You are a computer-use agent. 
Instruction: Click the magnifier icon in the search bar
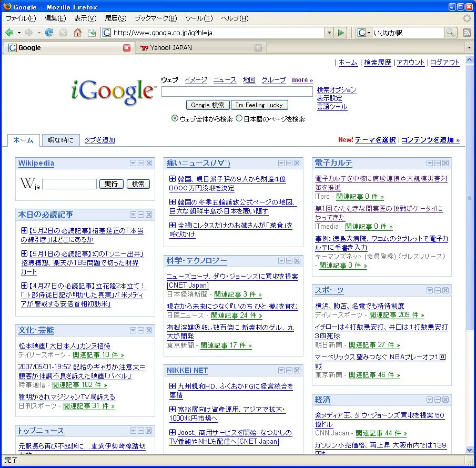pos(450,33)
